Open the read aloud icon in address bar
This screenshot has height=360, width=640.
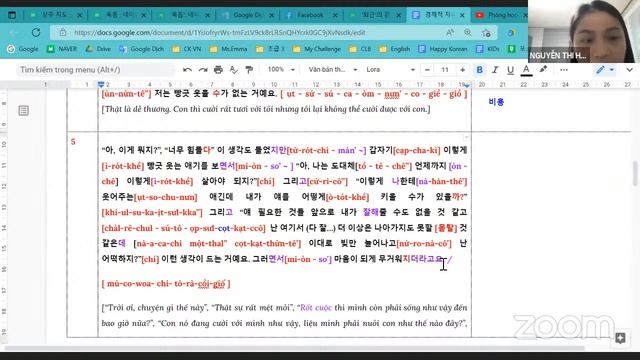[450, 32]
